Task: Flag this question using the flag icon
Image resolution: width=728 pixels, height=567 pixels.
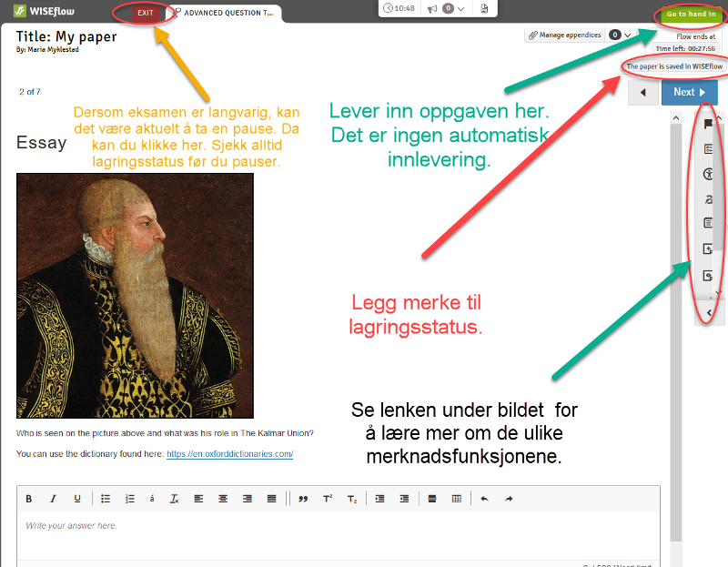Action: tap(708, 124)
